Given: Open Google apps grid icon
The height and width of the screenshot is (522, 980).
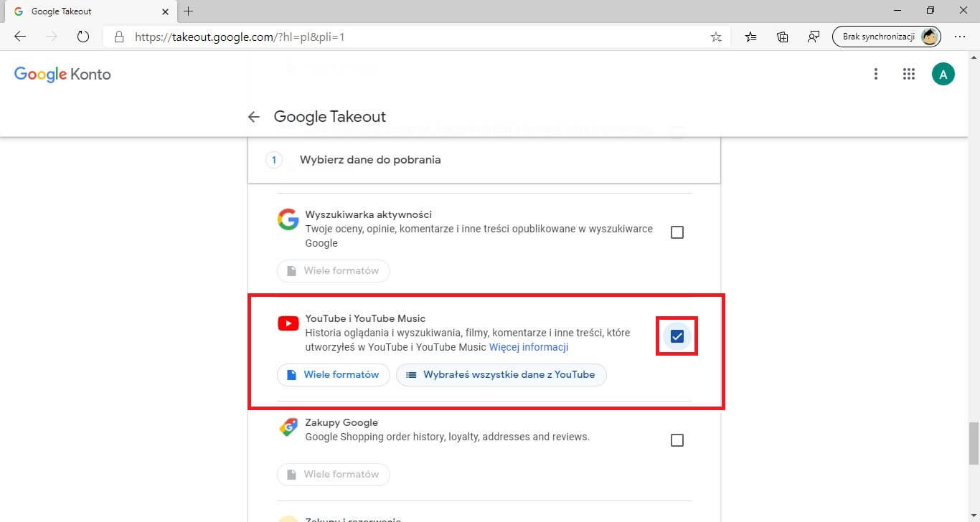Looking at the screenshot, I should pos(909,74).
